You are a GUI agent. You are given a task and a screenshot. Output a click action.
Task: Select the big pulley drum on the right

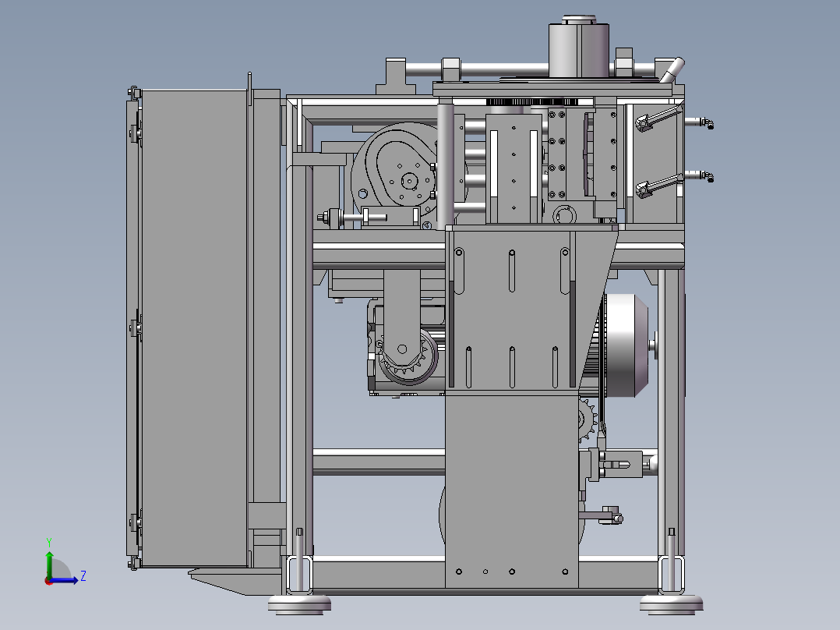point(626,345)
